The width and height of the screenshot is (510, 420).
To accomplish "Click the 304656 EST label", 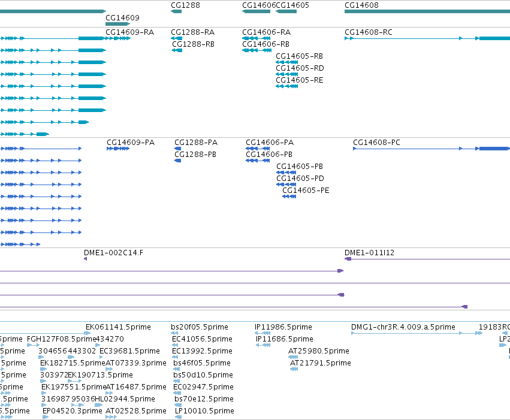I will point(52,351).
